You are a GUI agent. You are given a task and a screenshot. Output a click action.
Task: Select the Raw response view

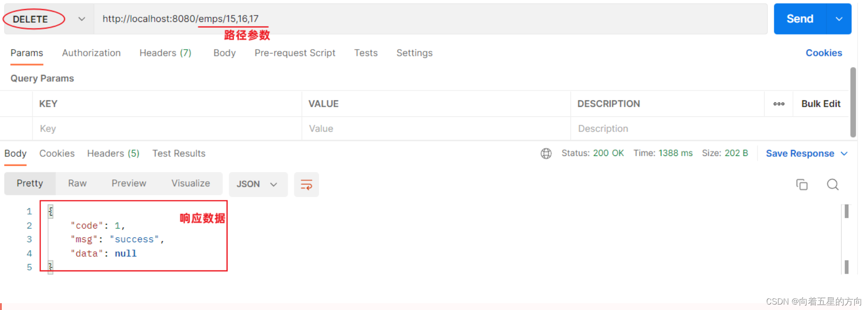pos(77,184)
